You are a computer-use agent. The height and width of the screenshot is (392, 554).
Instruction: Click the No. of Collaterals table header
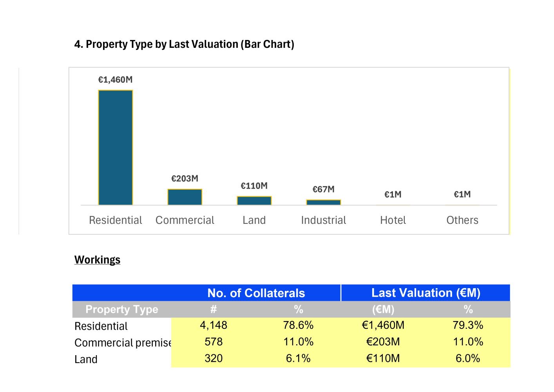(x=256, y=293)
